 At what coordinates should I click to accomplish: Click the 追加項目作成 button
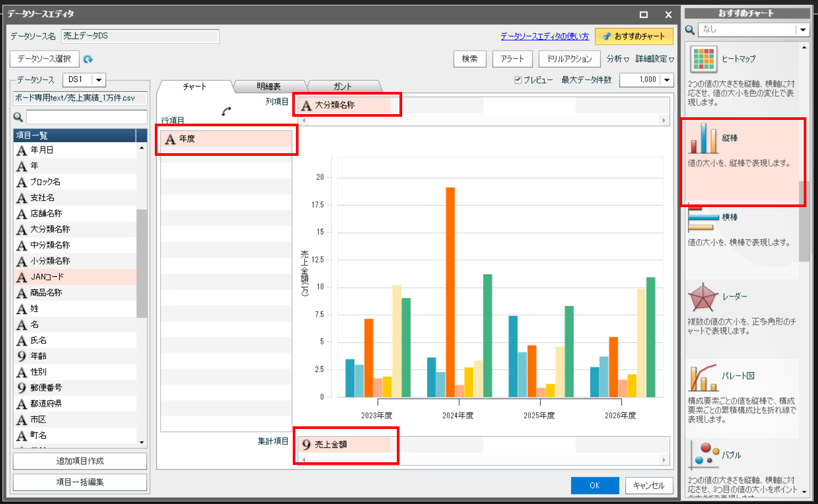coord(80,461)
